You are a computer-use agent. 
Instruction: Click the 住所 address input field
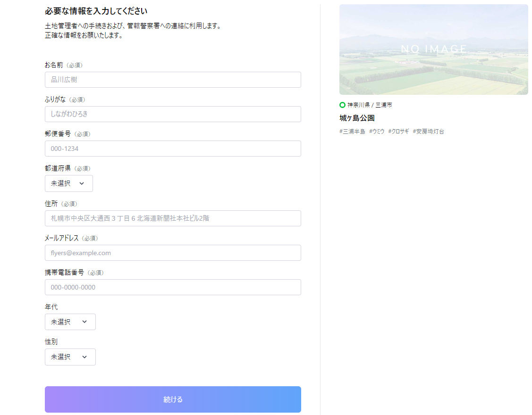click(x=173, y=218)
